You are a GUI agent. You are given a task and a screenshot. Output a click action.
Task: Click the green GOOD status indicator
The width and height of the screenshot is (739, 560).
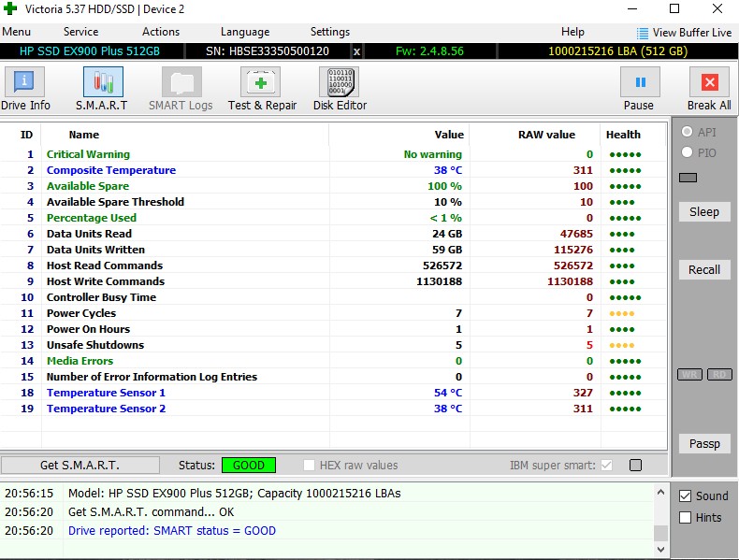(249, 466)
